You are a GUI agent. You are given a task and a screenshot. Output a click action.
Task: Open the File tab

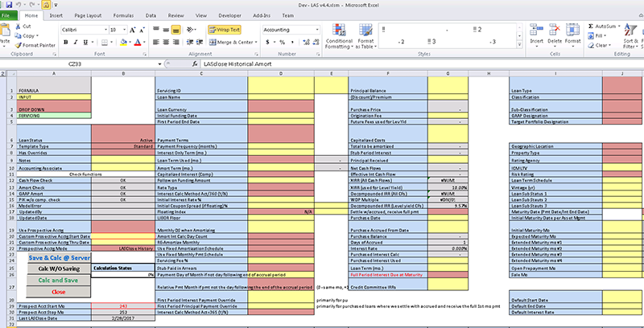pyautogui.click(x=9, y=15)
